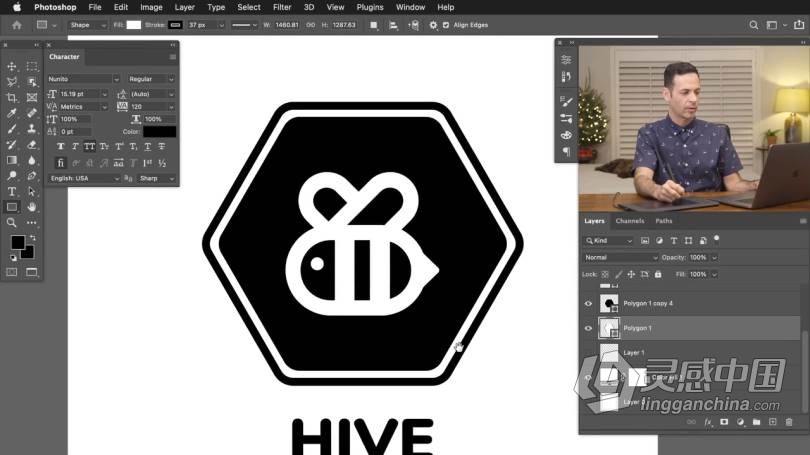
Task: Toggle All Caps in Character panel
Action: [x=89, y=147]
